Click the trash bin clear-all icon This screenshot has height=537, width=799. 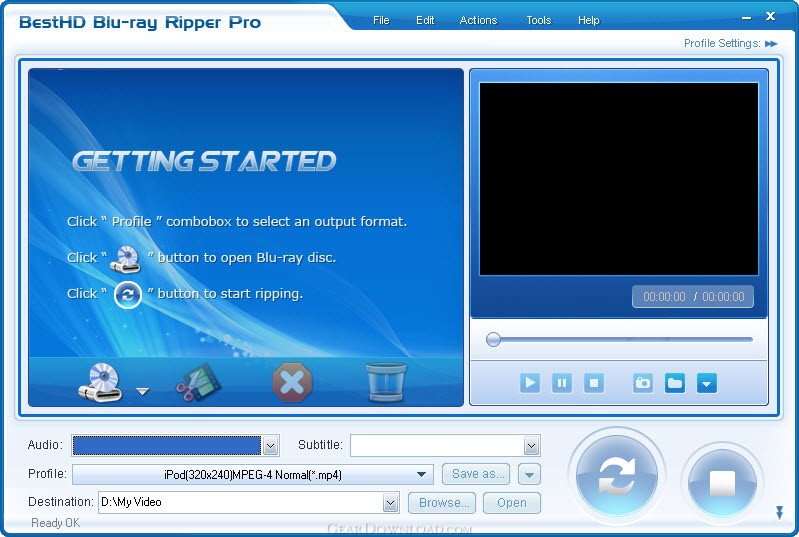pyautogui.click(x=386, y=382)
